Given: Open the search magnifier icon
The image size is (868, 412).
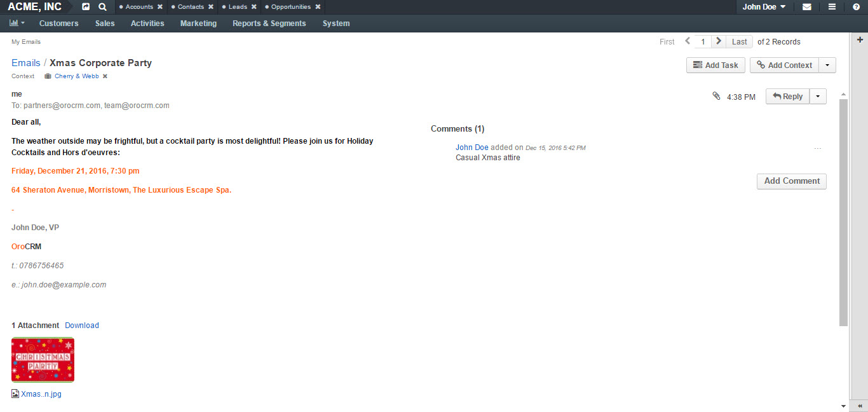Looking at the screenshot, I should pyautogui.click(x=103, y=7).
